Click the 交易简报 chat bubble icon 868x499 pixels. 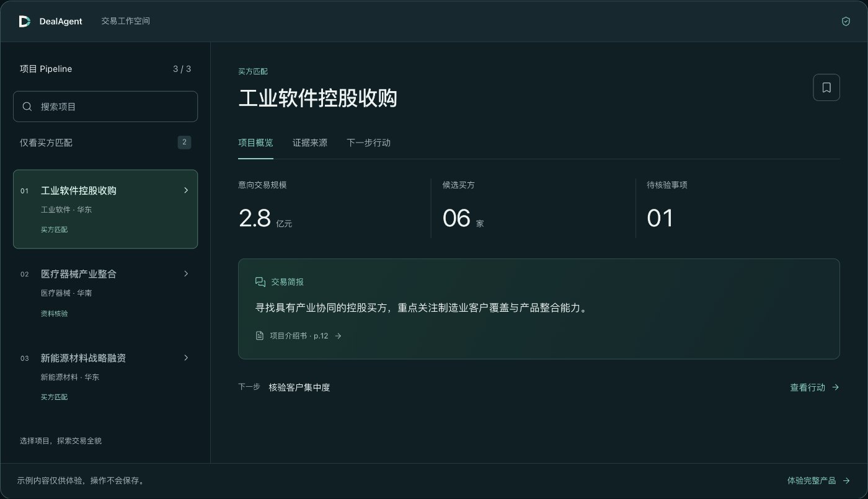pyautogui.click(x=260, y=282)
